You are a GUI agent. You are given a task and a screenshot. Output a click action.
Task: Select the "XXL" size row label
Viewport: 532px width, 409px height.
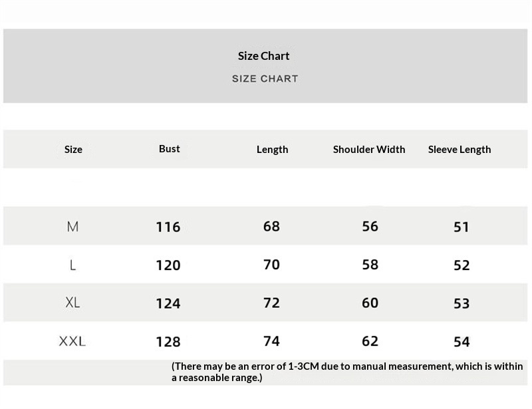[x=72, y=341]
